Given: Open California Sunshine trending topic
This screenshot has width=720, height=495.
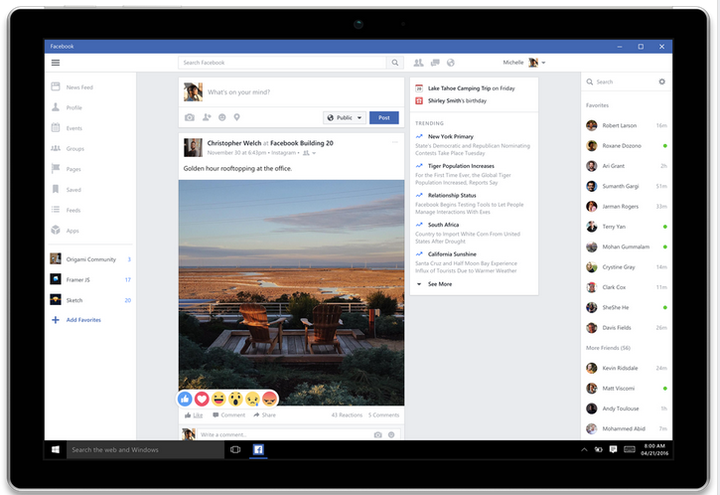Looking at the screenshot, I should click(x=452, y=254).
